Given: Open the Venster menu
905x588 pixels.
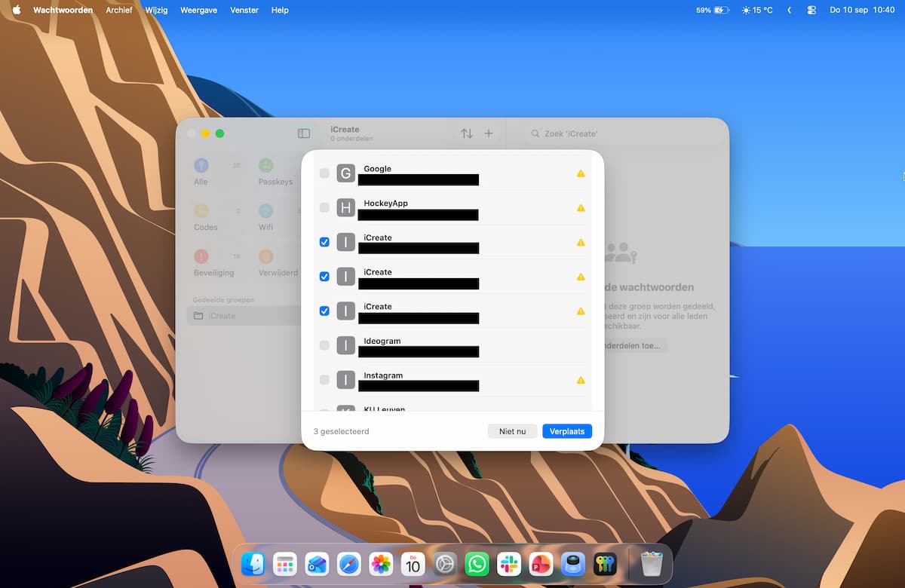Looking at the screenshot, I should pyautogui.click(x=244, y=10).
